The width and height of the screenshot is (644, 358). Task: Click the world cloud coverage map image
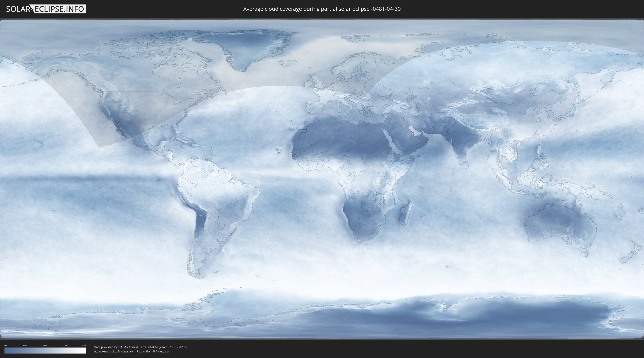(x=322, y=179)
